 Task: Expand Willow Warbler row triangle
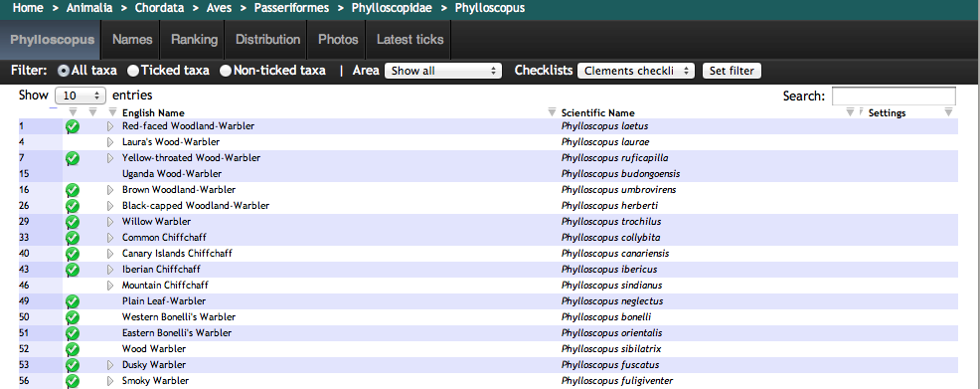coord(110,222)
